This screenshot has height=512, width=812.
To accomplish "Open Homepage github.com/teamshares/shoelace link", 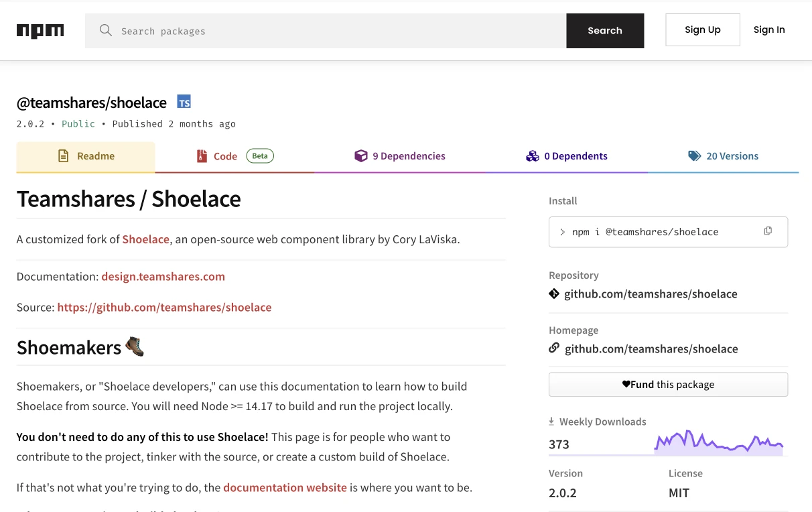I will (x=651, y=349).
